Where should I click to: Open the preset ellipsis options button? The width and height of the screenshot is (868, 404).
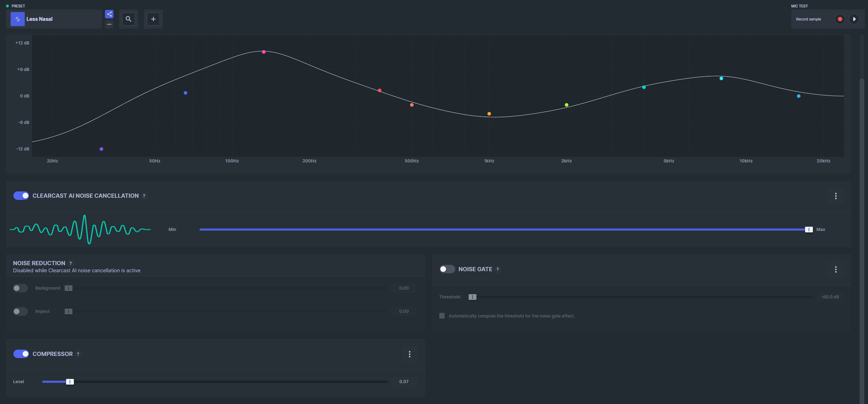(x=109, y=24)
